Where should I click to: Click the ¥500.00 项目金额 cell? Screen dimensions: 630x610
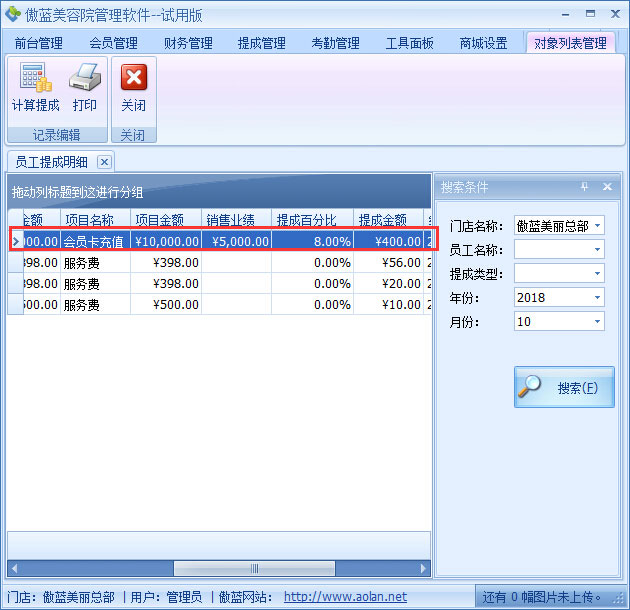(166, 304)
